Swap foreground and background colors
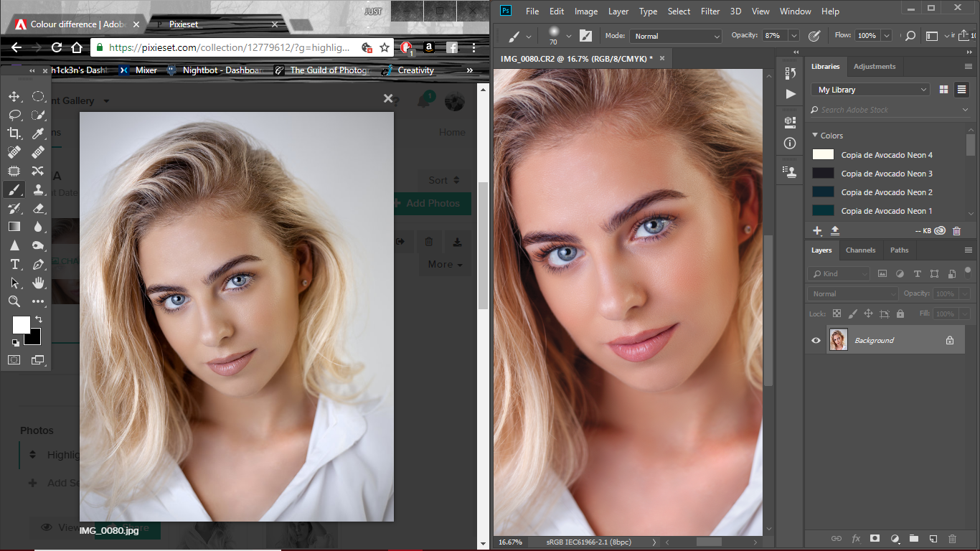The image size is (980, 551). [39, 319]
